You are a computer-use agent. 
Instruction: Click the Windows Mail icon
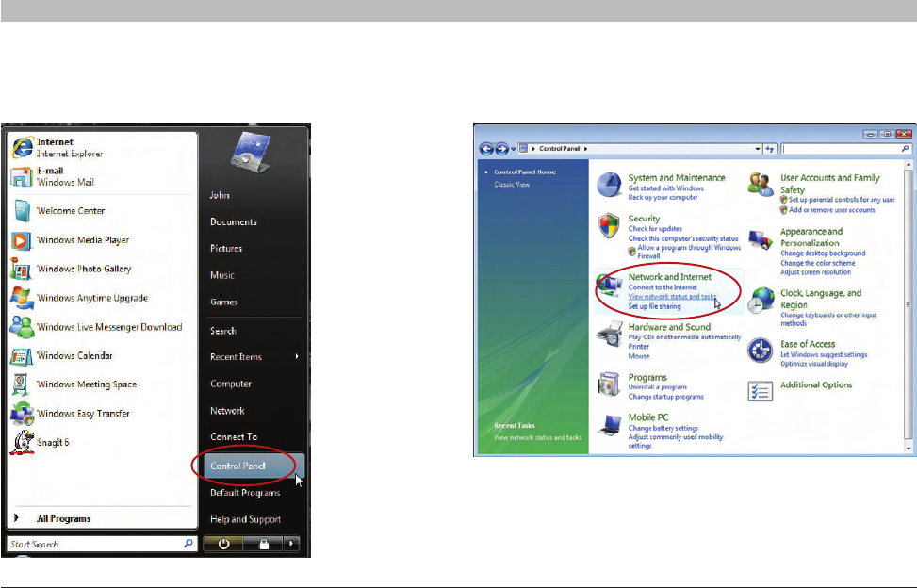(x=22, y=176)
